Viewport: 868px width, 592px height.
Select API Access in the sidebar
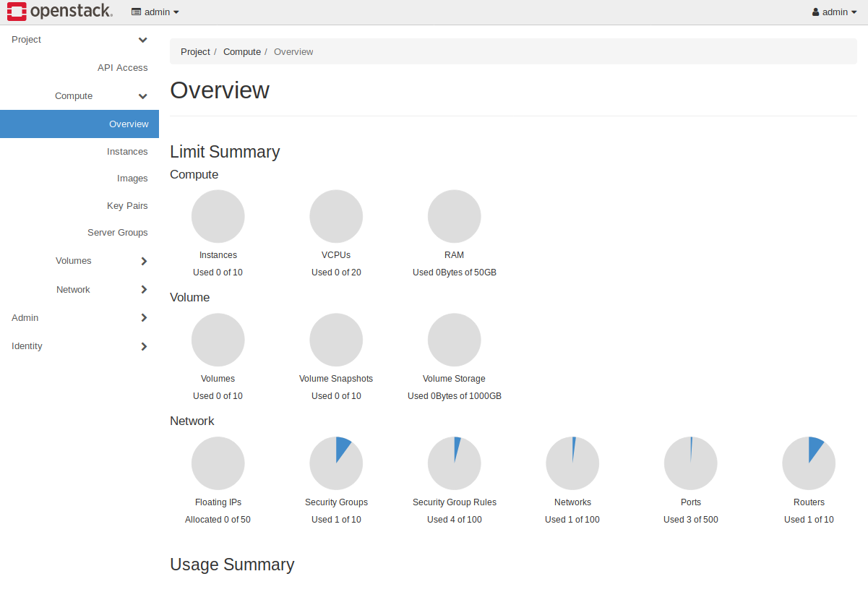pyautogui.click(x=122, y=67)
